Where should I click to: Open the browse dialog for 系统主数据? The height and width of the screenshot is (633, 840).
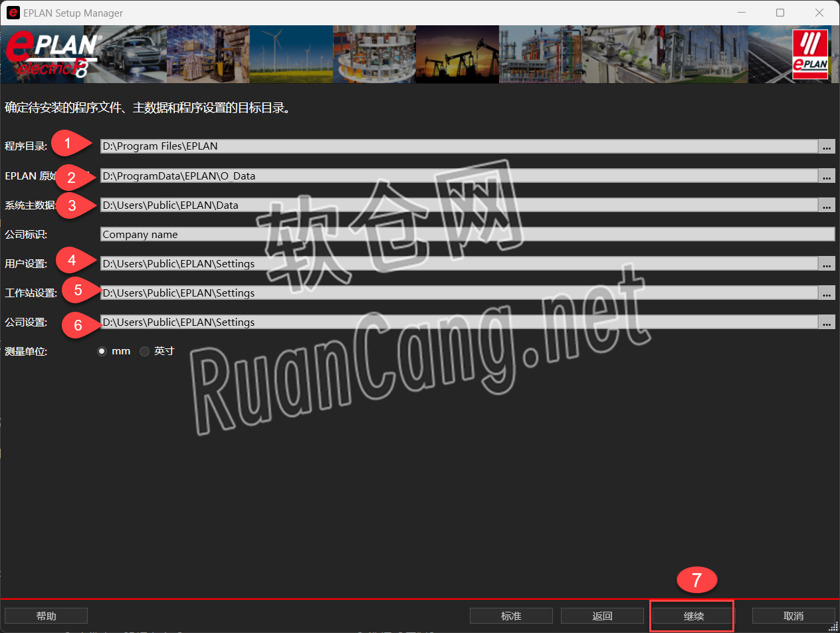tap(826, 205)
